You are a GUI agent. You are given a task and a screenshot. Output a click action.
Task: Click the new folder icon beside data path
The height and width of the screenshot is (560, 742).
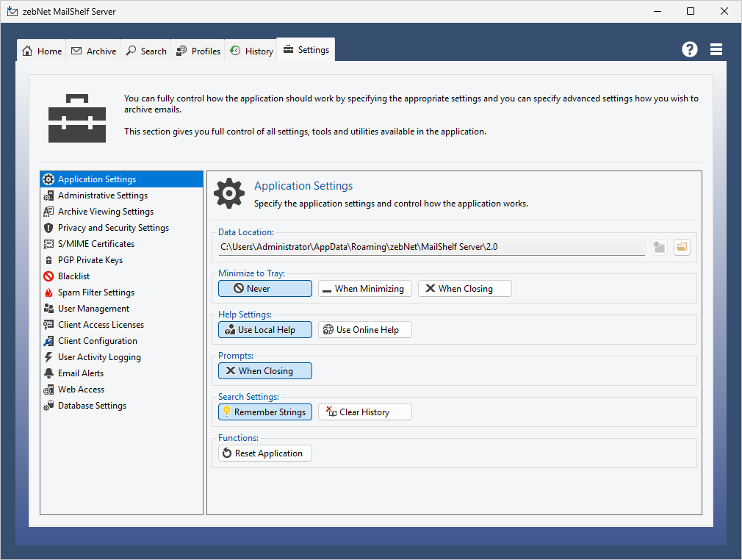659,247
